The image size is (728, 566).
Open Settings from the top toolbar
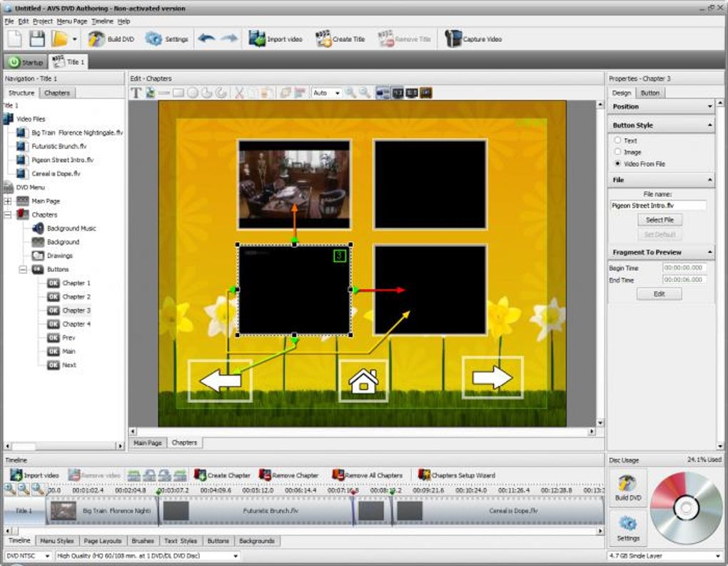click(x=166, y=39)
